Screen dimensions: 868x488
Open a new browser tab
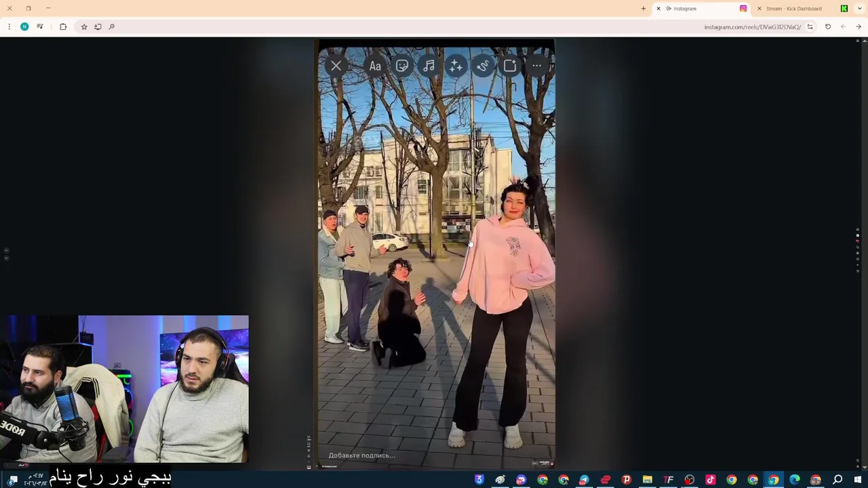pos(644,9)
